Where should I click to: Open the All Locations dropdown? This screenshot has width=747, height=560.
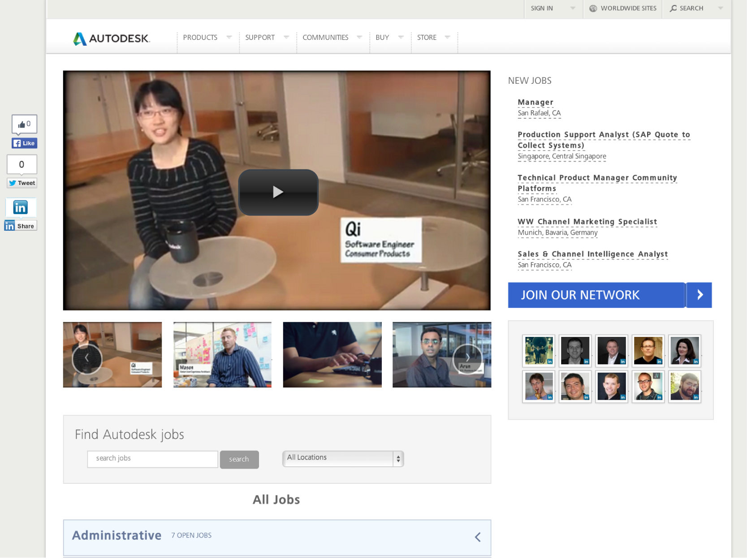[343, 459]
